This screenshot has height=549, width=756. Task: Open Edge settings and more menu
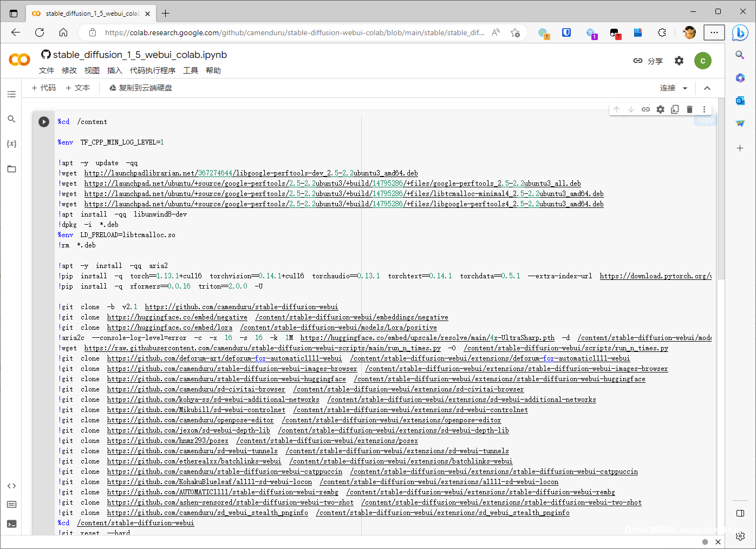714,32
